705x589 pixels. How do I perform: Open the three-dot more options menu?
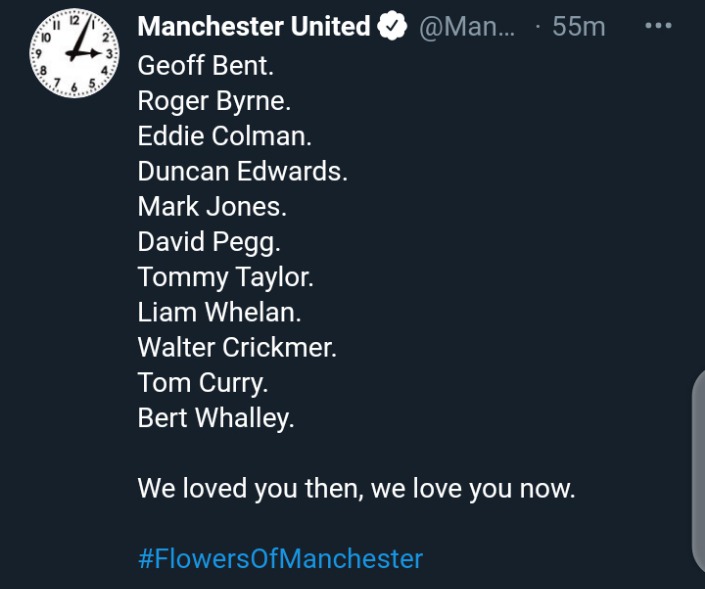point(658,26)
